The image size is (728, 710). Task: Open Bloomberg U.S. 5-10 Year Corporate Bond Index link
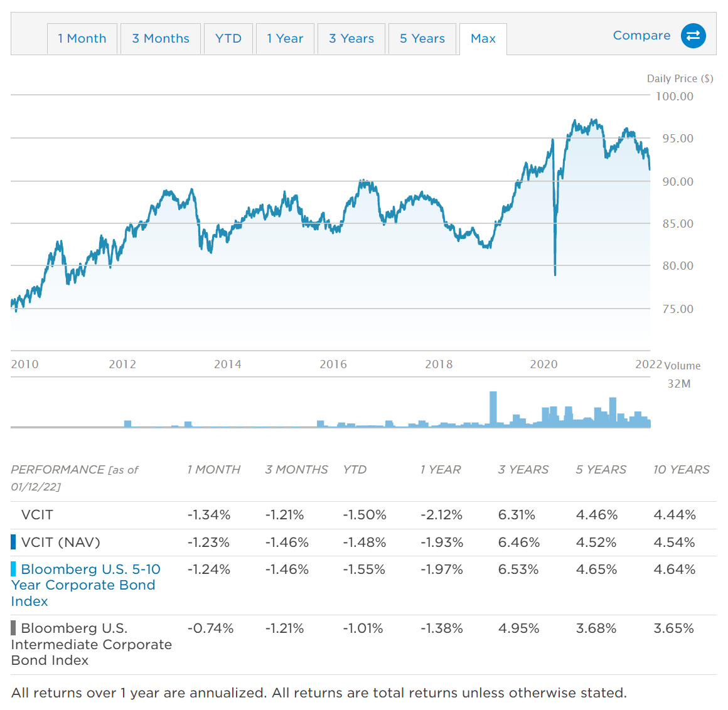tap(87, 585)
